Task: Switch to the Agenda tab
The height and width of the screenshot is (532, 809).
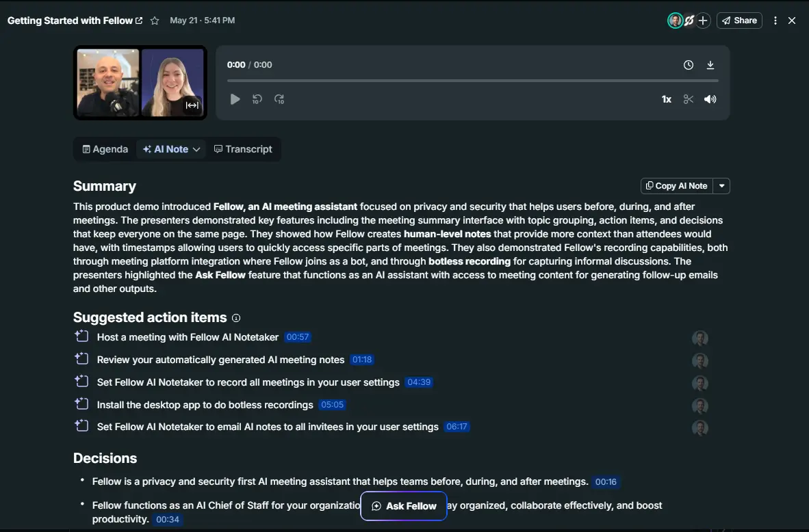Action: 105,149
